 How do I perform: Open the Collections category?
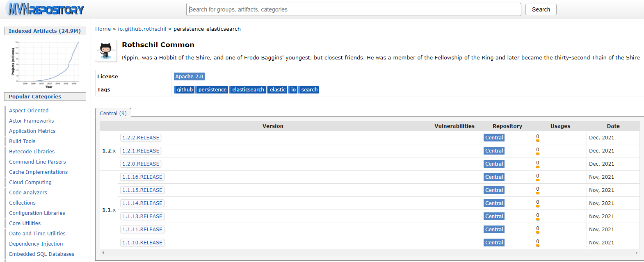[x=23, y=203]
